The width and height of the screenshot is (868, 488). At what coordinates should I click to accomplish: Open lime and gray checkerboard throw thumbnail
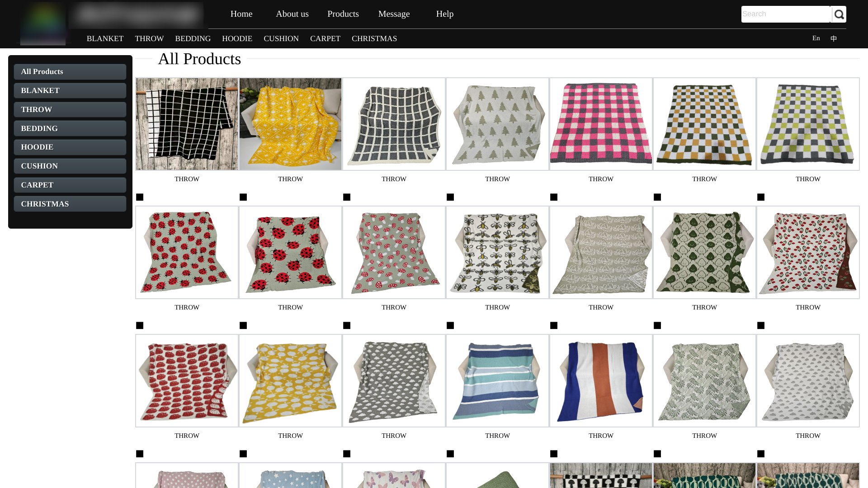coord(808,124)
